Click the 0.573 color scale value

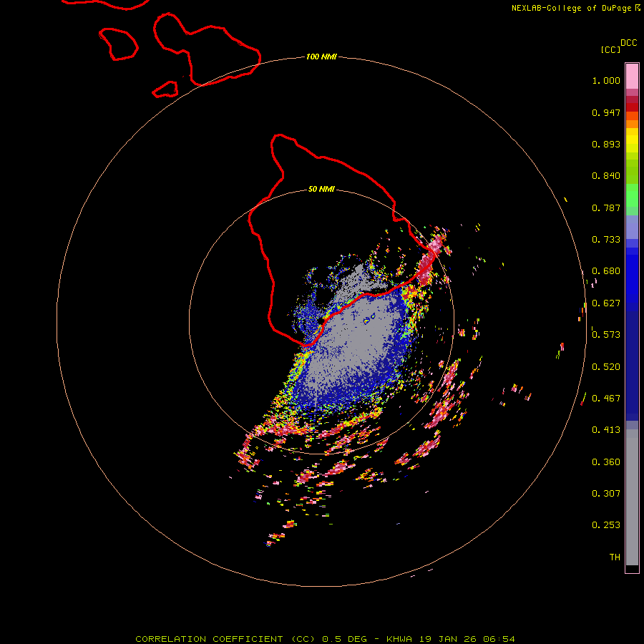tap(606, 335)
